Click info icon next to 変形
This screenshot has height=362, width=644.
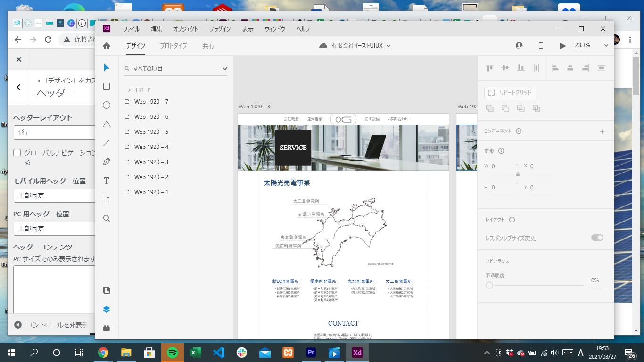pos(501,151)
